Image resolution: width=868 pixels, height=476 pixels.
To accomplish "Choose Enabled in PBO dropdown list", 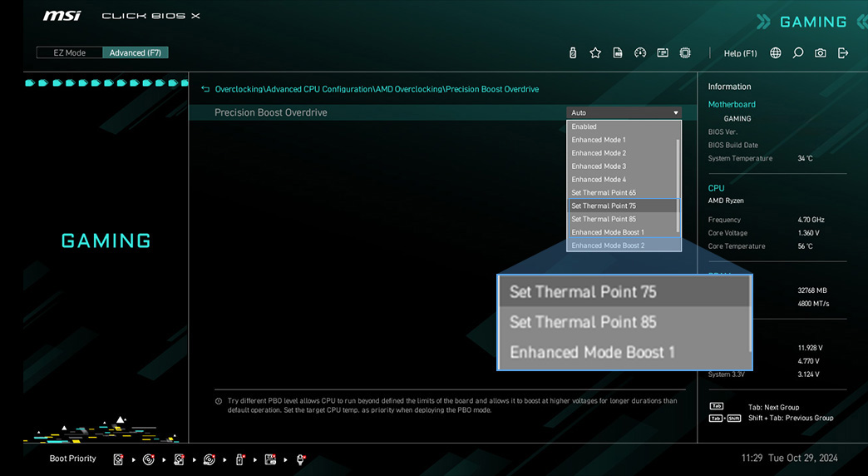I will (x=622, y=126).
